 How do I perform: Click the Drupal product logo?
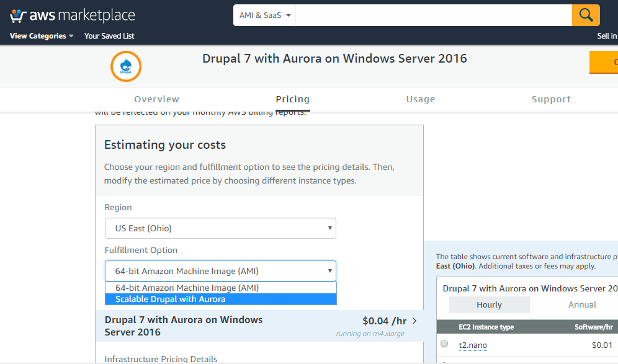(x=126, y=66)
